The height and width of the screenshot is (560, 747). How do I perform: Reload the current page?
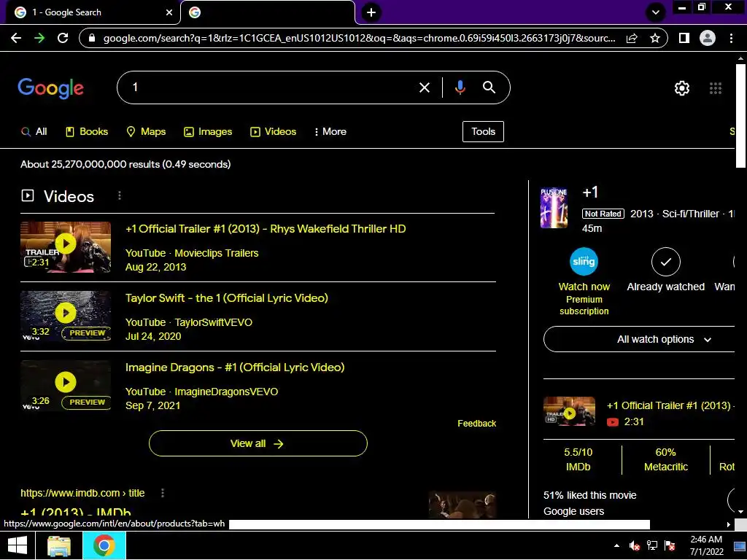coord(63,38)
